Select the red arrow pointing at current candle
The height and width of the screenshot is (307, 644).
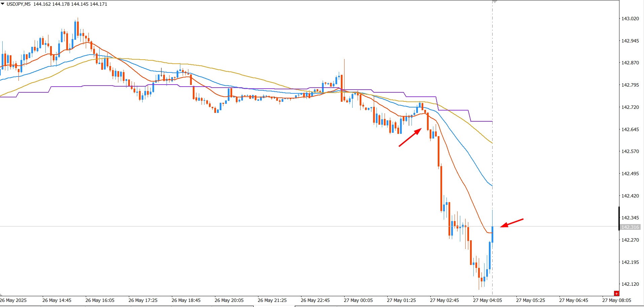click(x=512, y=223)
